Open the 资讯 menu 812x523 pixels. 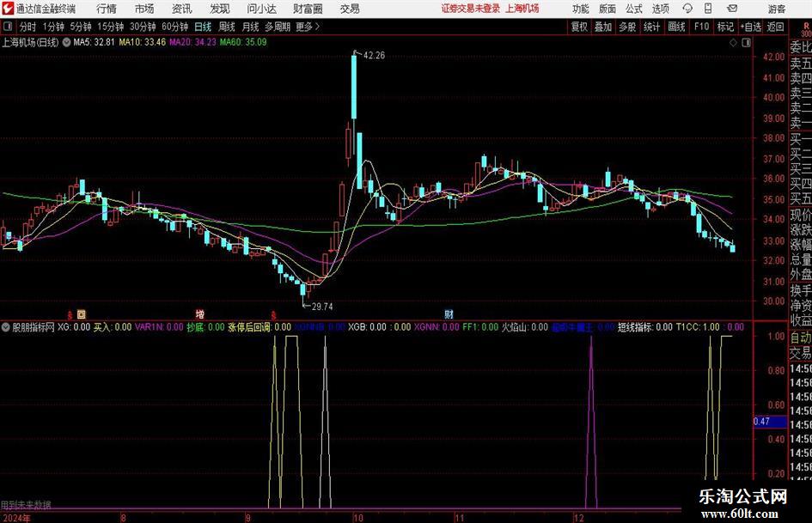pyautogui.click(x=182, y=9)
